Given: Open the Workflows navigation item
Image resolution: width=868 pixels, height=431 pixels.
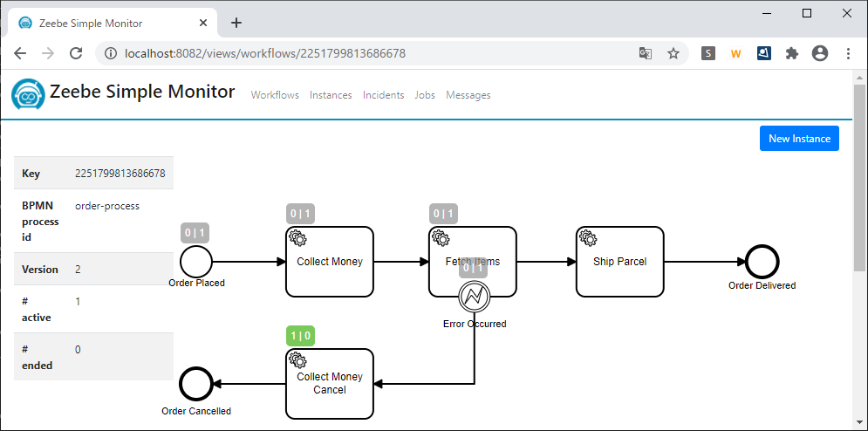Looking at the screenshot, I should [x=275, y=95].
